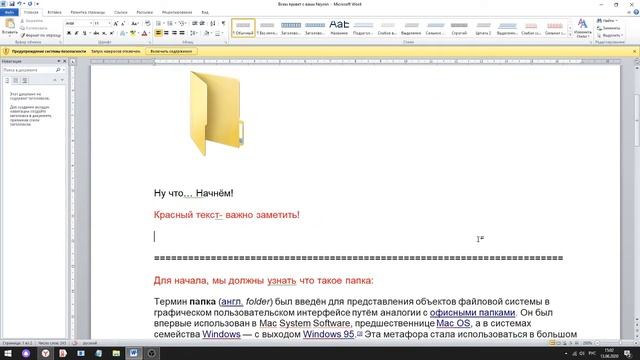Click the Sort icon in Paragraph group
640x360 pixels.
pyautogui.click(x=213, y=24)
